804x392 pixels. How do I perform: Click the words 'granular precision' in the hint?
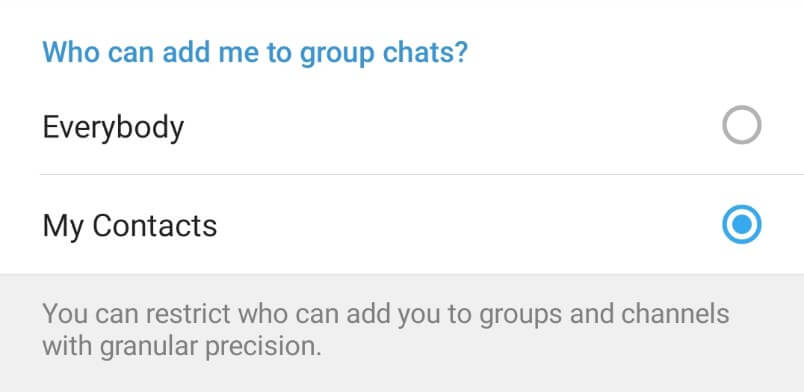(210, 347)
